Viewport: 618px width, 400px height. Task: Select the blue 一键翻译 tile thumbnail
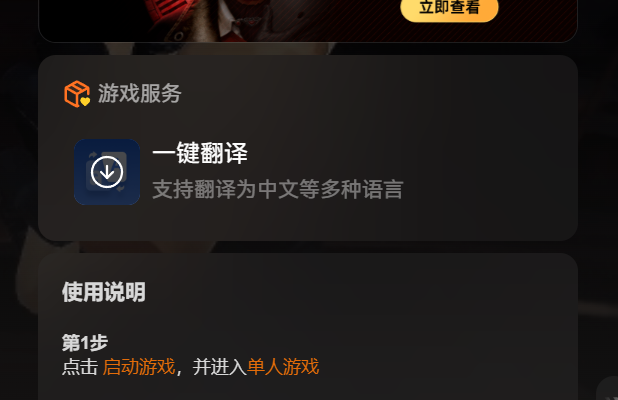107,172
